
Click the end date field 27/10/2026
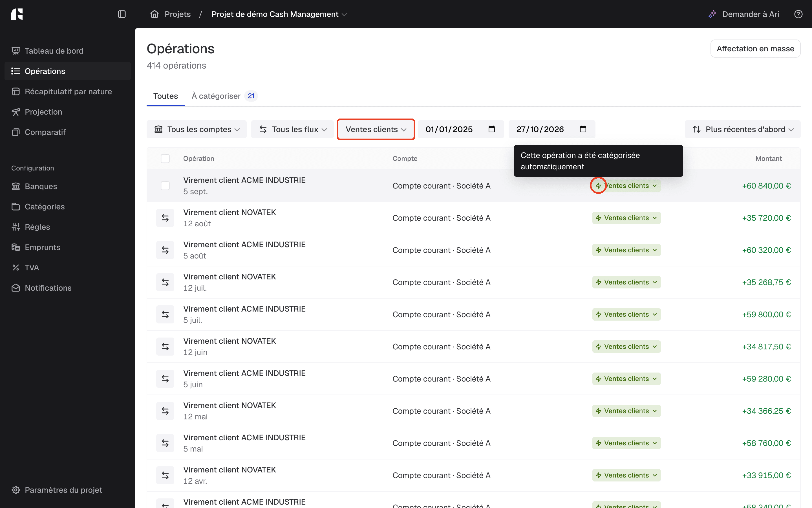(552, 129)
